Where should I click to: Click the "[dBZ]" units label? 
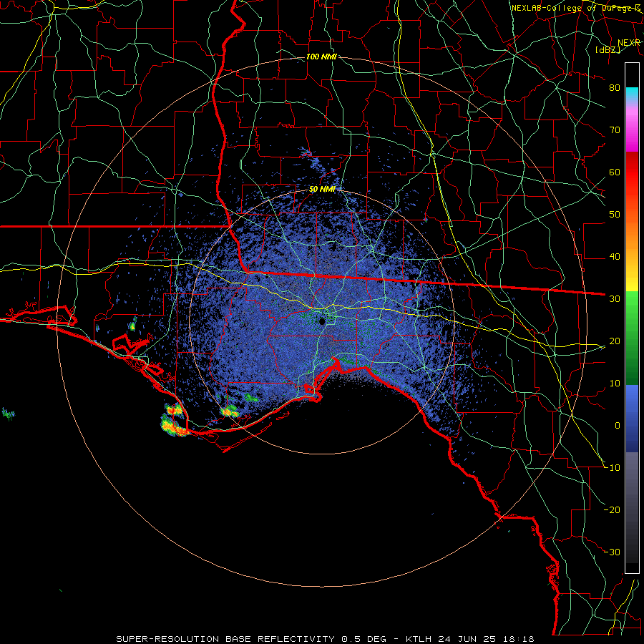tap(608, 49)
